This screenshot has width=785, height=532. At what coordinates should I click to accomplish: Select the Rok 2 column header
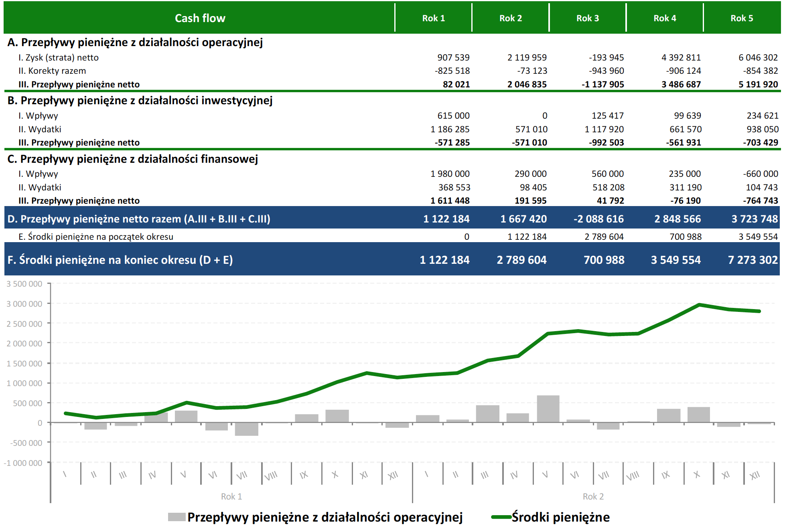pos(510,18)
